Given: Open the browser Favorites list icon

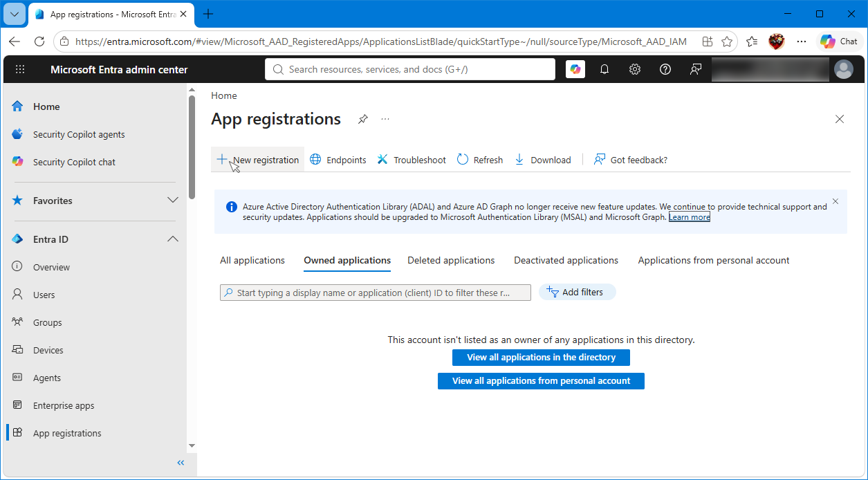Looking at the screenshot, I should pos(752,41).
